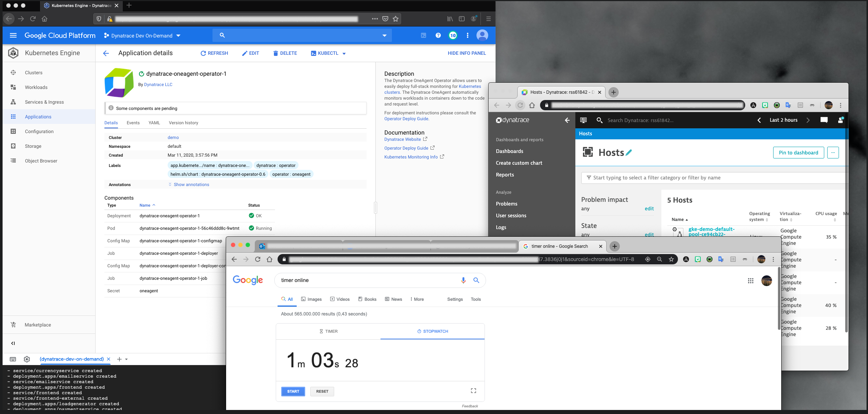Click Pin to dashboard button
Viewport: 868px width, 414px height.
click(799, 153)
